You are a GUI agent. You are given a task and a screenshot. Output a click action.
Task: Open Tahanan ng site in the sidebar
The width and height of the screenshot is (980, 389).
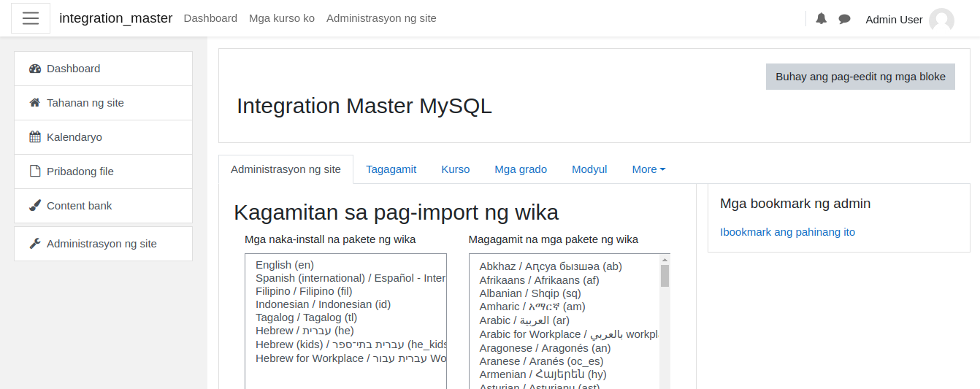click(x=103, y=103)
